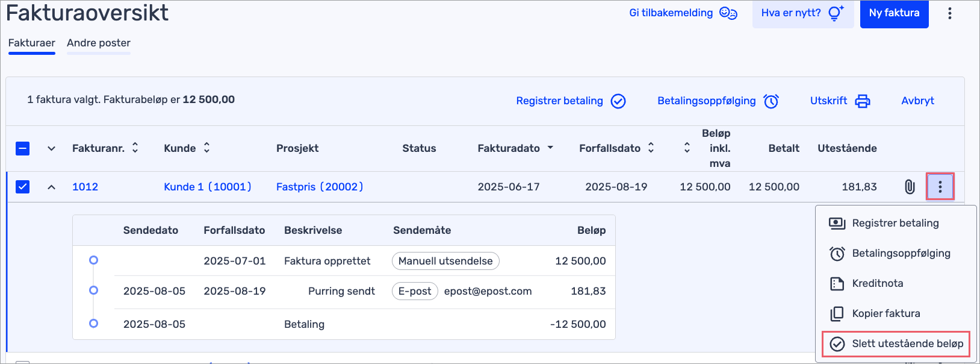Open the Kunde 1 (10001) customer link

tap(208, 187)
